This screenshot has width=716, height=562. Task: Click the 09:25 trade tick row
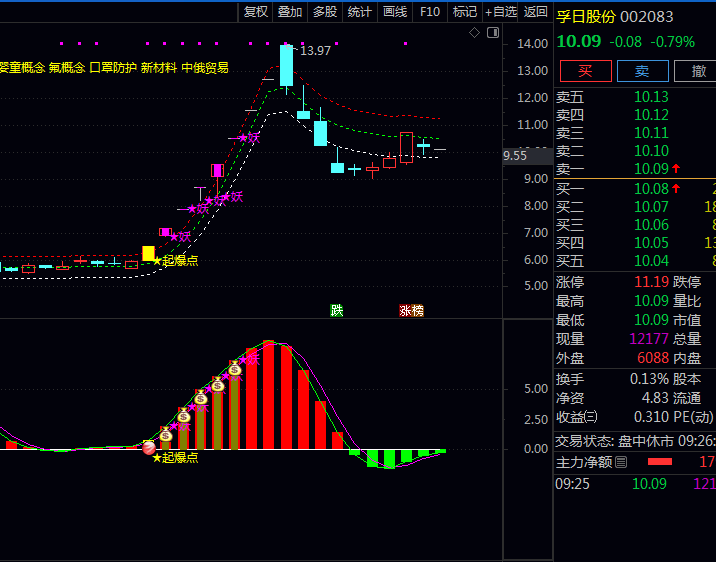pyautogui.click(x=635, y=483)
